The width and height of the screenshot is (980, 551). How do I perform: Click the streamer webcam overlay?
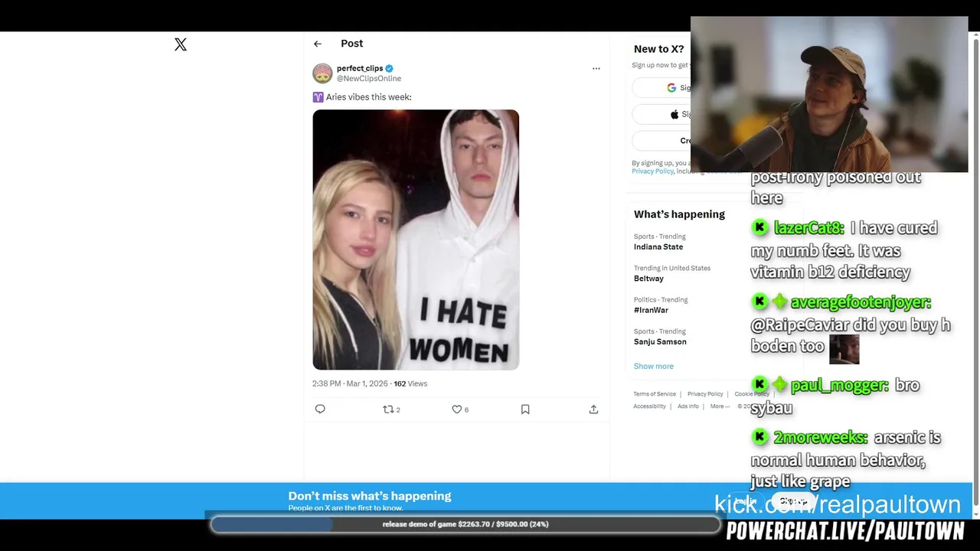pyautogui.click(x=829, y=94)
